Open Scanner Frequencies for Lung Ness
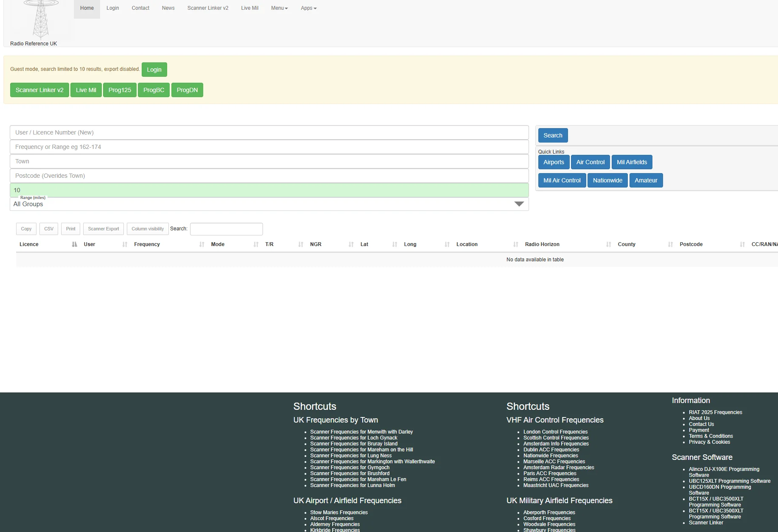Image resolution: width=778 pixels, height=532 pixels. click(x=351, y=456)
